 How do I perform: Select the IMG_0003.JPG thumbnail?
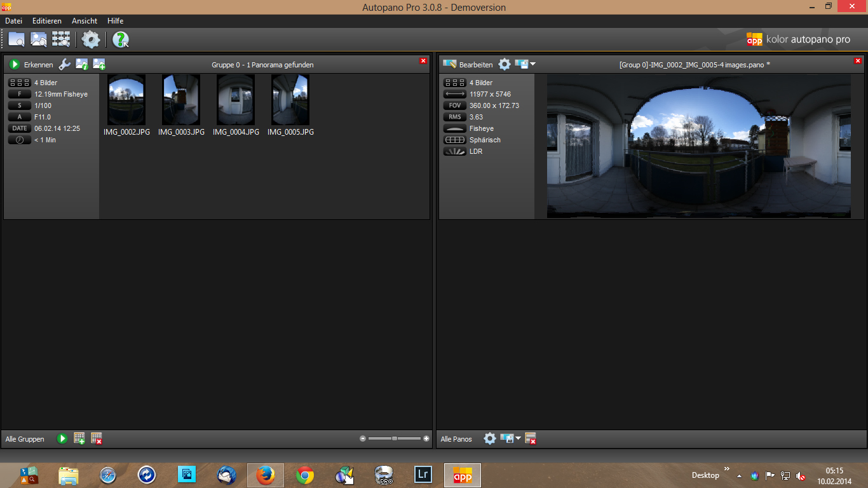tap(181, 100)
